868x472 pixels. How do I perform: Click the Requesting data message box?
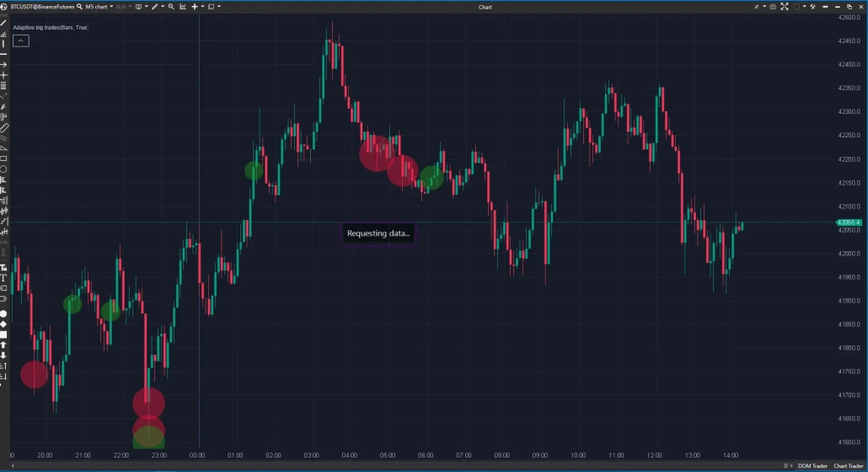pyautogui.click(x=378, y=233)
